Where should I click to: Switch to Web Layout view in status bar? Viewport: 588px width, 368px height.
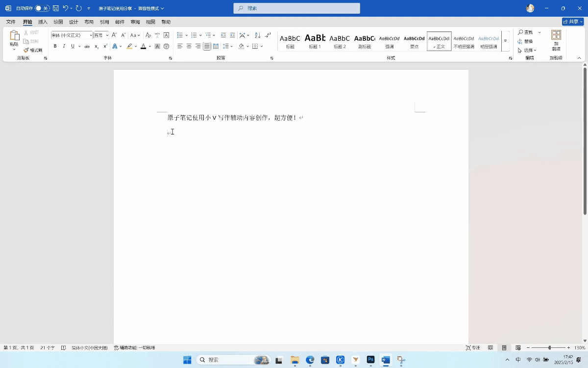(518, 348)
